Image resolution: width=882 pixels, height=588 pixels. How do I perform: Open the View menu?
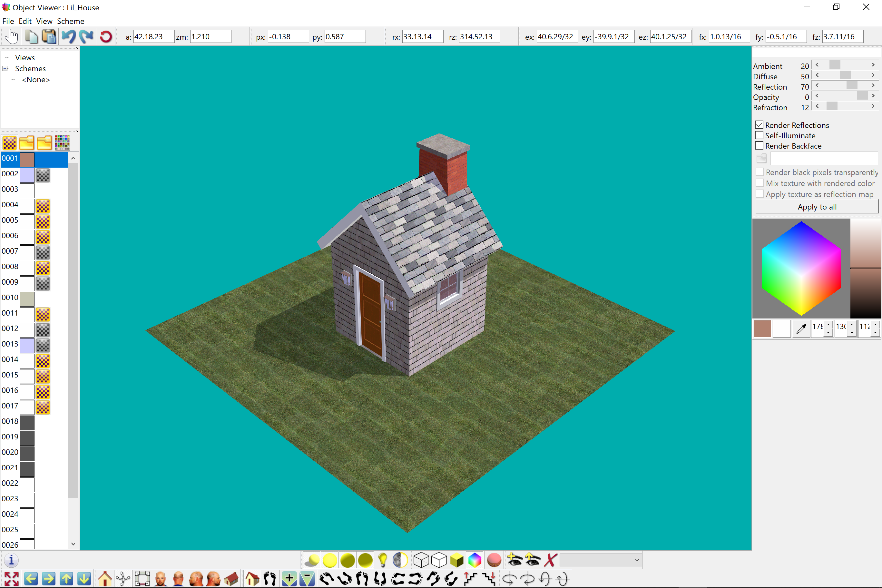click(x=44, y=21)
